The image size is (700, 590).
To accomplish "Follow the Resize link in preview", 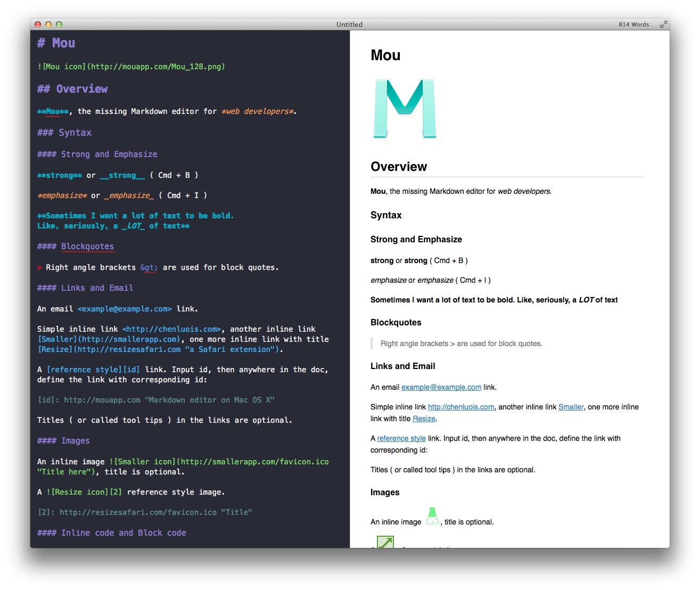I will pos(424,419).
